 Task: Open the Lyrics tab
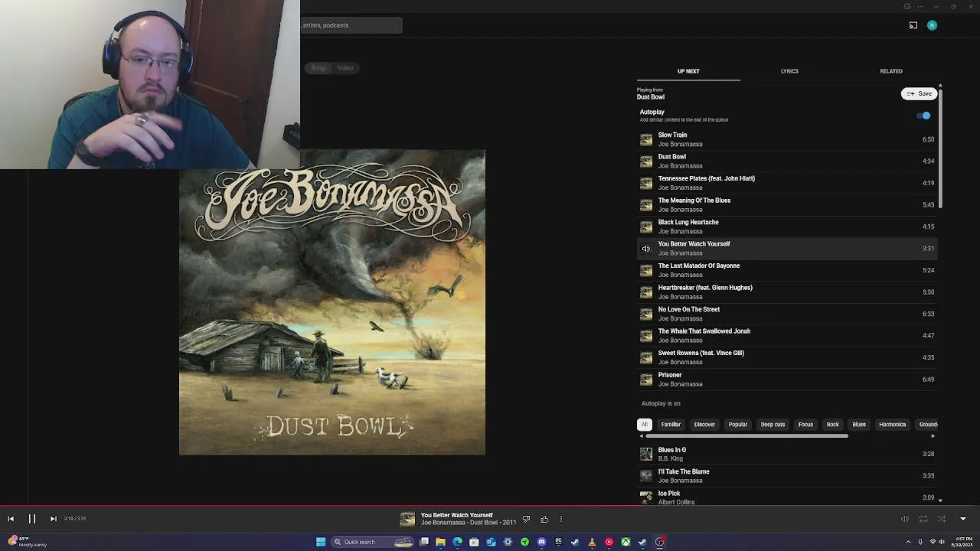[x=789, y=71]
